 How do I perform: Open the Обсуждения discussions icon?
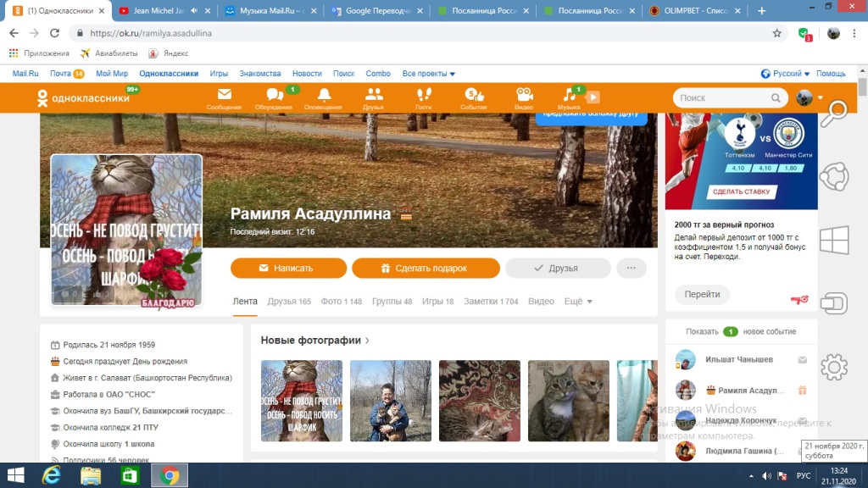[x=274, y=98]
